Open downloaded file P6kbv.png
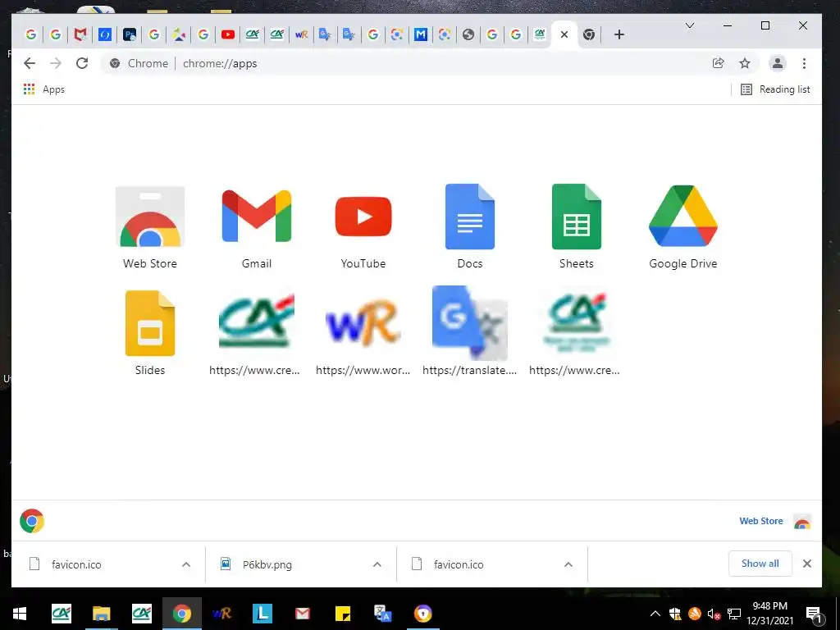The image size is (840, 630). (267, 564)
